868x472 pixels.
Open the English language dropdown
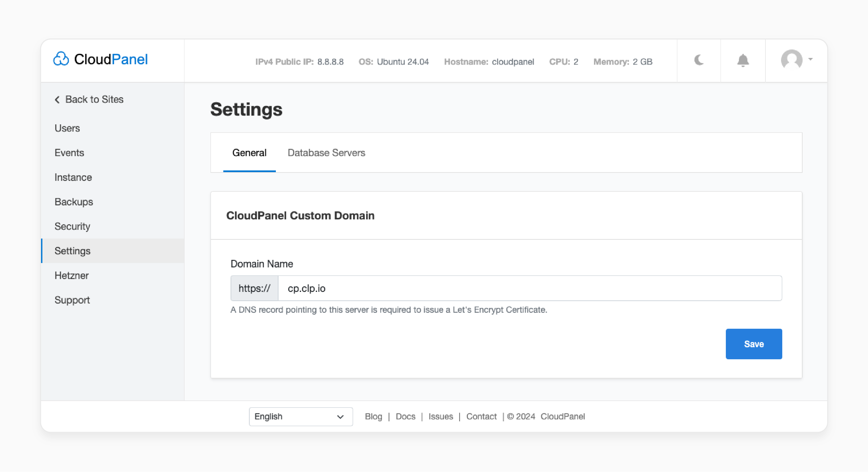point(301,416)
